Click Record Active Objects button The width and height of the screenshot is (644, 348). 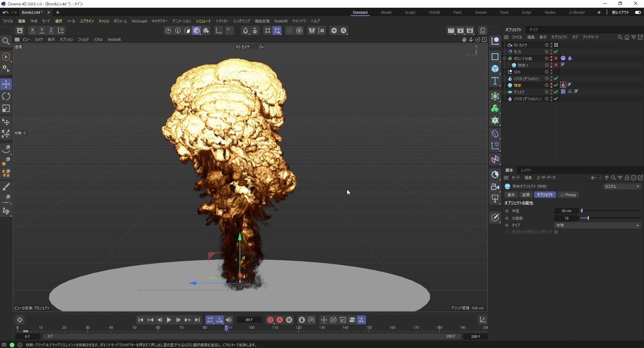click(x=270, y=320)
